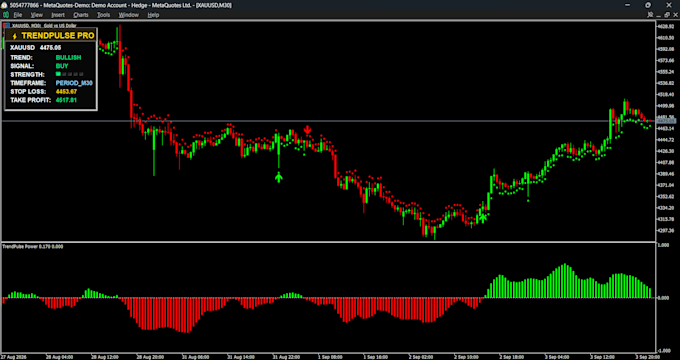Click the -1.000 level on indicator scale

[663, 350]
